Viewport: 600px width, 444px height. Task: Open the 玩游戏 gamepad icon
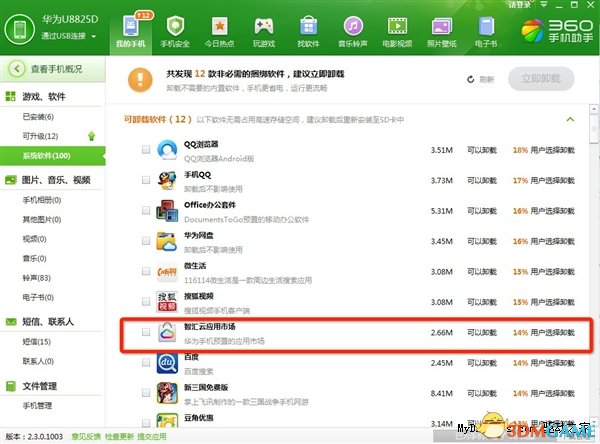pyautogui.click(x=264, y=26)
